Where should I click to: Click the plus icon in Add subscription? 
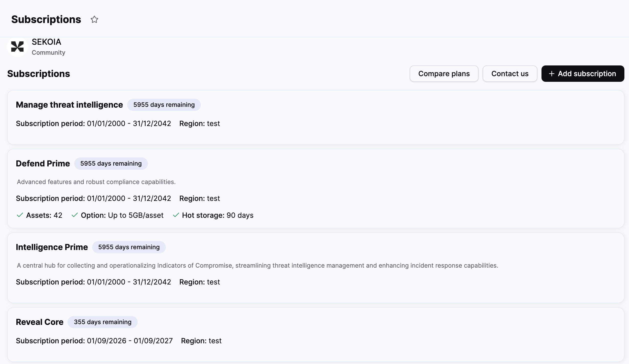tap(552, 74)
